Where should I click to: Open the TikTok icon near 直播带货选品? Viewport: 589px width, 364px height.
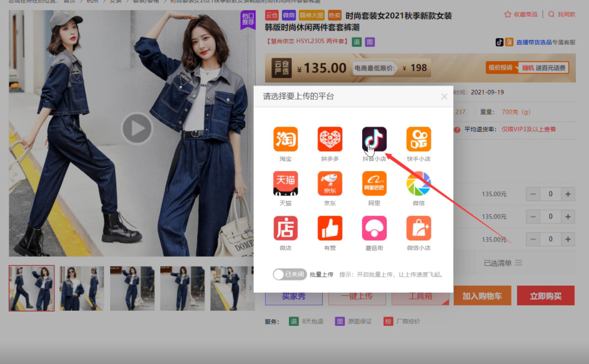click(x=500, y=42)
